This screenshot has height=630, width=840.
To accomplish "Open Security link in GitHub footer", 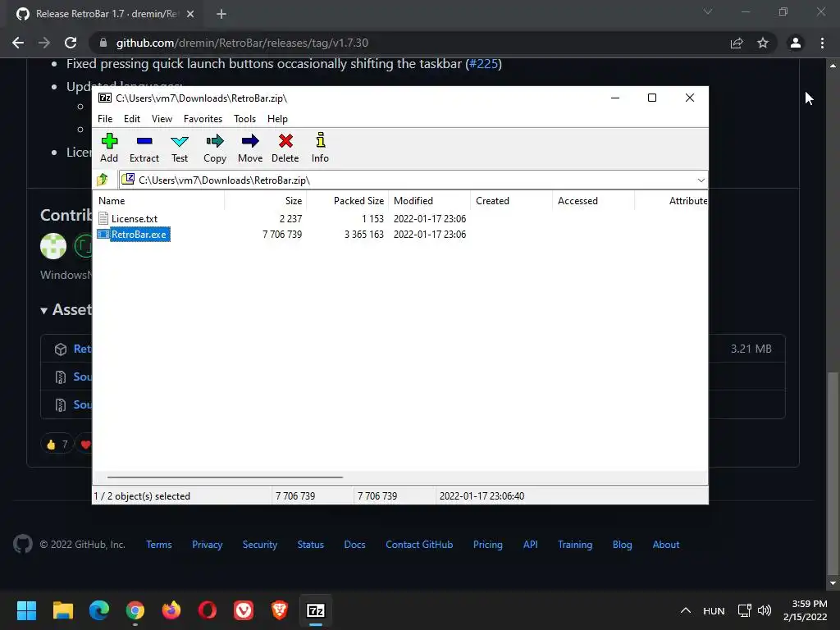I will pos(260,545).
